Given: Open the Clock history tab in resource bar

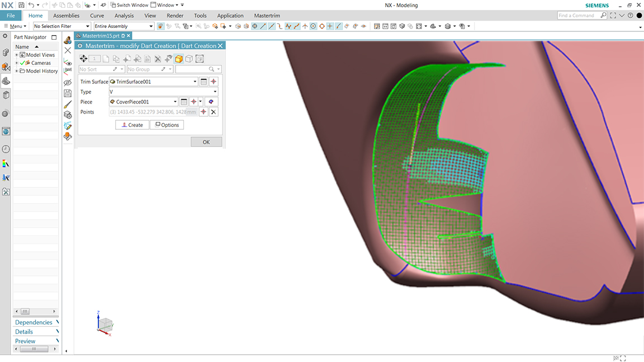Looking at the screenshot, I should [x=6, y=149].
